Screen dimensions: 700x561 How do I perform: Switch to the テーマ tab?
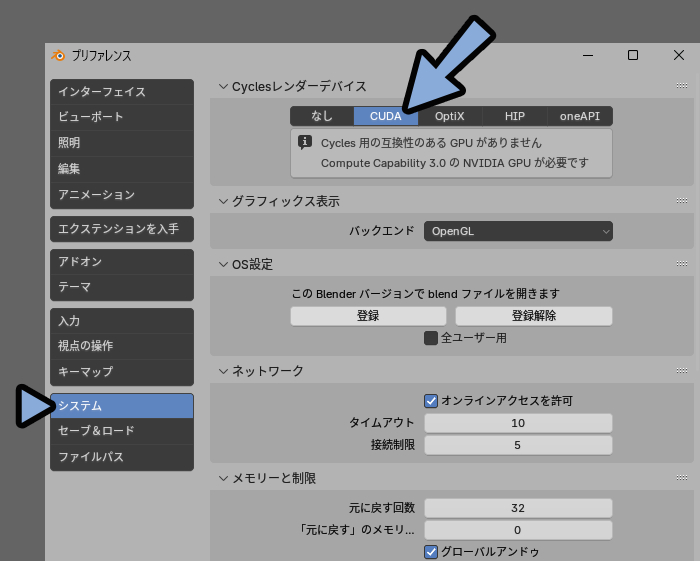point(122,287)
